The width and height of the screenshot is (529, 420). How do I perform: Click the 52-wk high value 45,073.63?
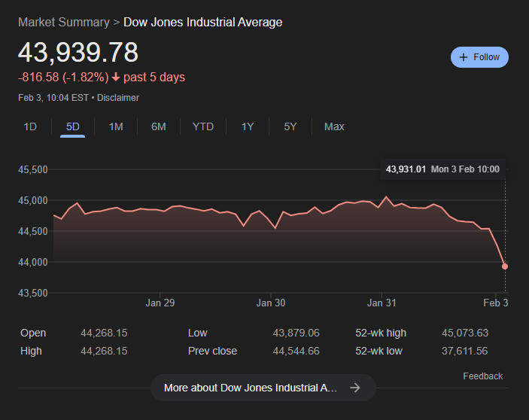[x=465, y=333]
